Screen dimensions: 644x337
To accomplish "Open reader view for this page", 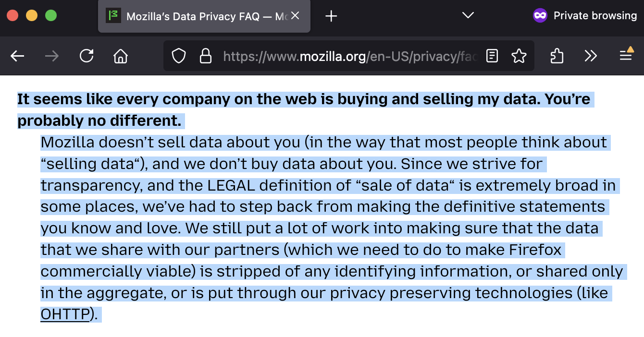I will coord(491,56).
